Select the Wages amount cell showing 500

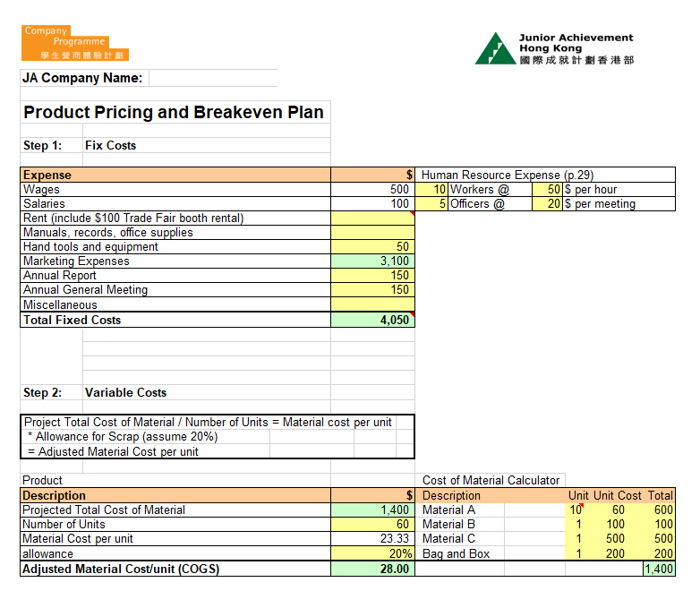pyautogui.click(x=372, y=190)
